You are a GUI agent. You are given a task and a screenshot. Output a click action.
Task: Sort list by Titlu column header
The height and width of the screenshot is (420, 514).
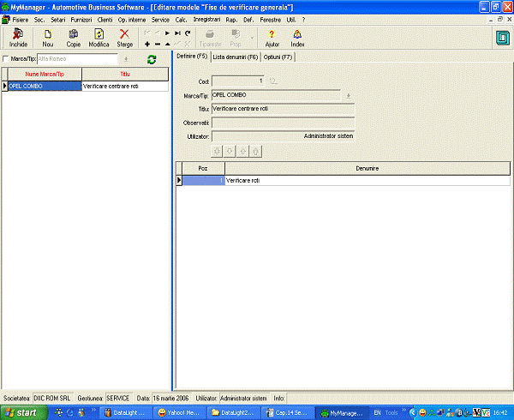point(125,75)
